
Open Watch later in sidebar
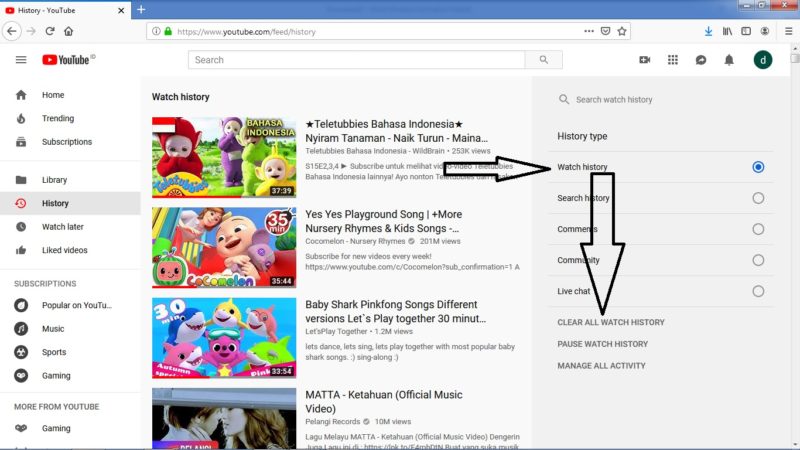point(70,227)
